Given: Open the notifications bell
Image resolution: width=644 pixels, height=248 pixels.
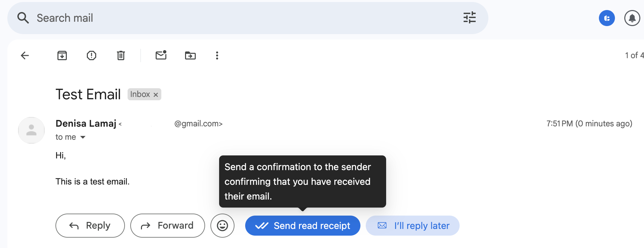Looking at the screenshot, I should pyautogui.click(x=632, y=18).
